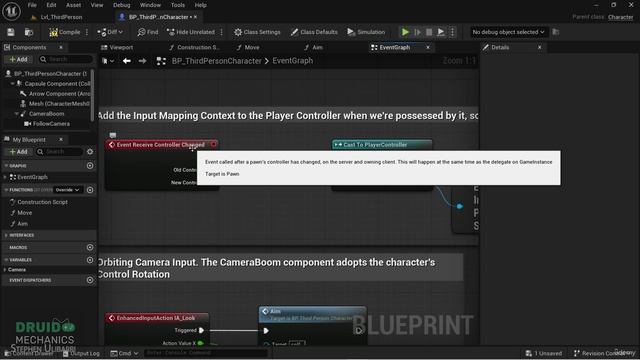Image resolution: width=640 pixels, height=360 pixels.
Task: Open the Move function
Action: [24, 213]
